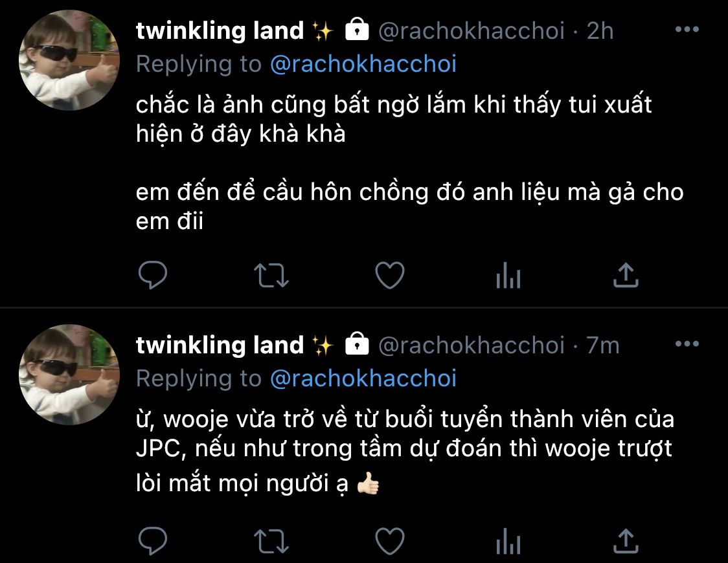View analytics of the second tweet
The image size is (728, 563).
coord(508,541)
